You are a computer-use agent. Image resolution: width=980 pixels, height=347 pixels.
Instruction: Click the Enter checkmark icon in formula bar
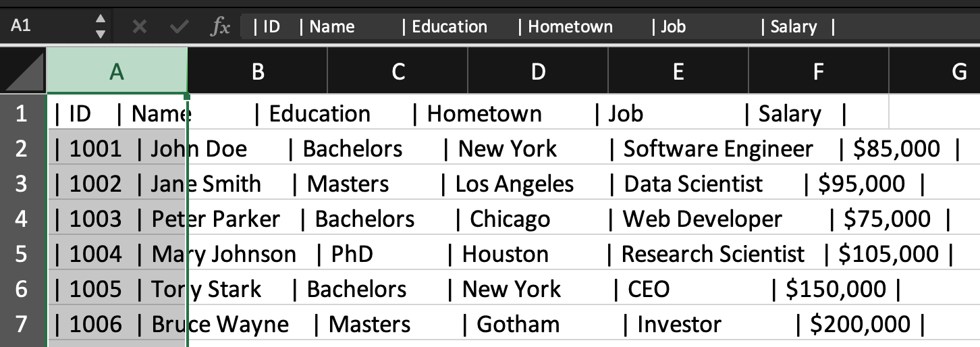(180, 27)
